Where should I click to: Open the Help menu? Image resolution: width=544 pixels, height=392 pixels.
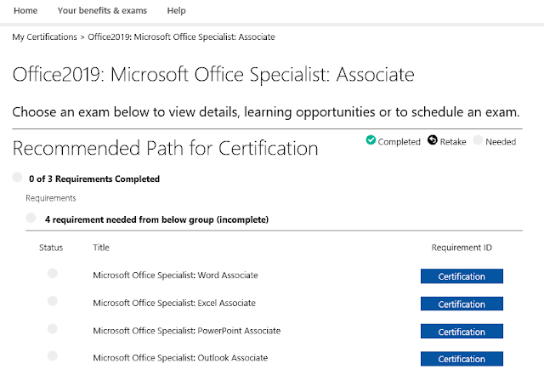(x=177, y=11)
